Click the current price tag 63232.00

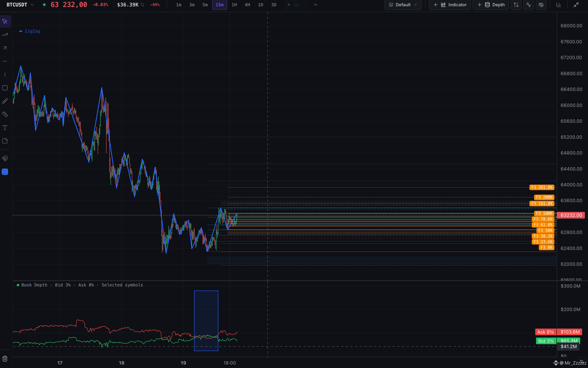coord(571,215)
